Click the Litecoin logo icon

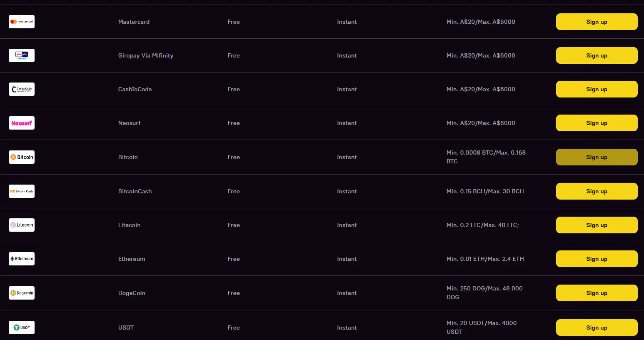coord(22,225)
